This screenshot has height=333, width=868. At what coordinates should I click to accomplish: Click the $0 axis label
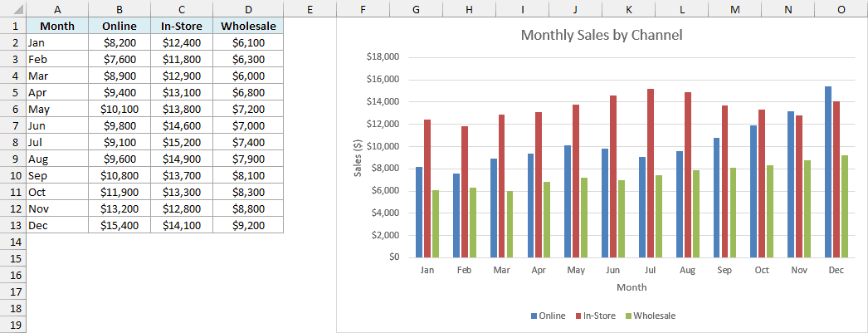pos(393,257)
